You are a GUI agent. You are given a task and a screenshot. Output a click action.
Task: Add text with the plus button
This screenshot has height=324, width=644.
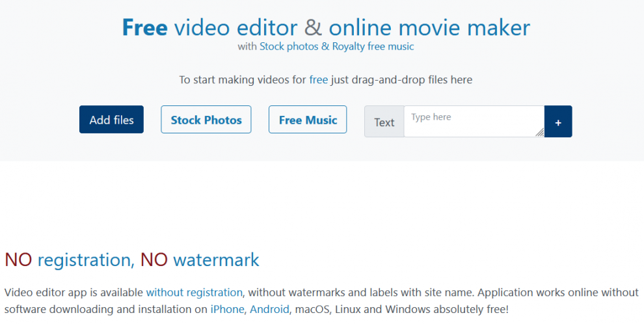[x=558, y=121]
